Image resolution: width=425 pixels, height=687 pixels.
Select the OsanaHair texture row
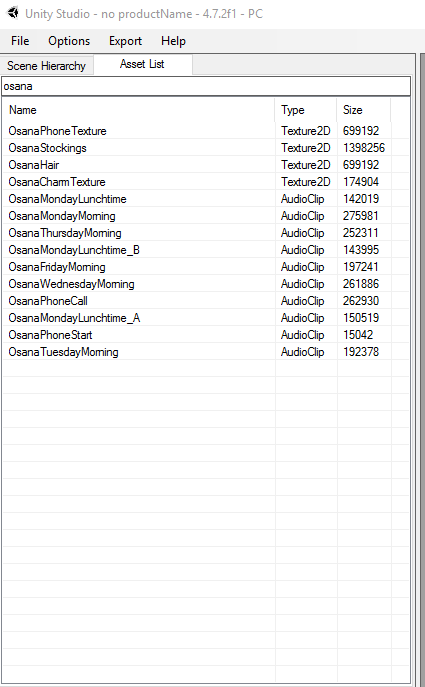pyautogui.click(x=206, y=165)
